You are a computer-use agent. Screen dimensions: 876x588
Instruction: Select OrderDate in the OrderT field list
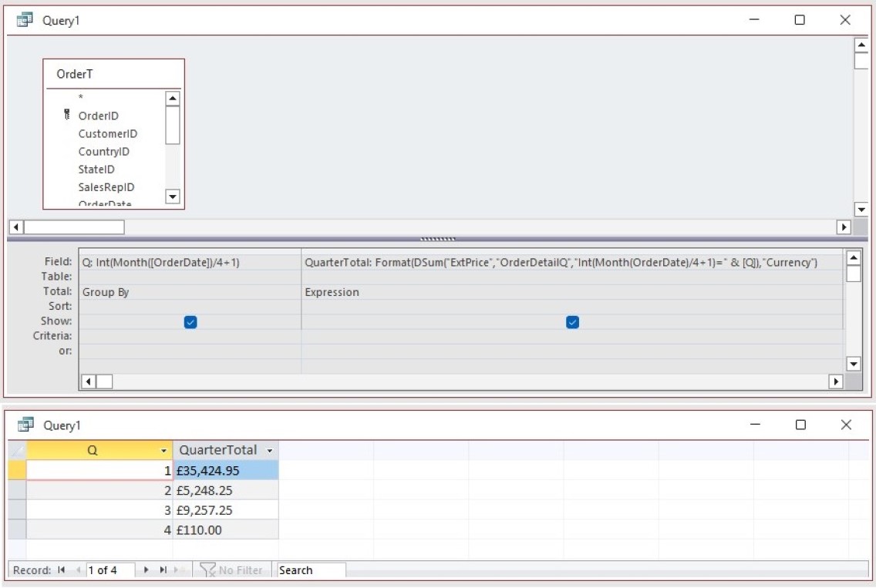(x=103, y=203)
